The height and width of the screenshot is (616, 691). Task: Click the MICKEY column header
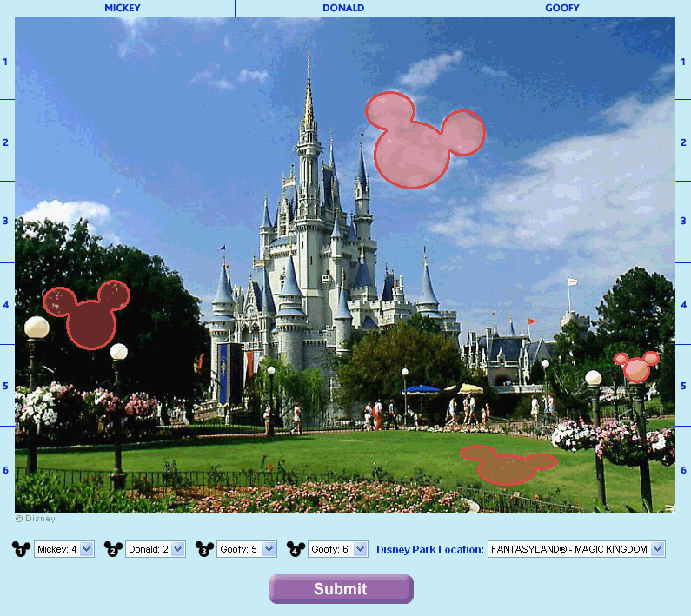(123, 8)
